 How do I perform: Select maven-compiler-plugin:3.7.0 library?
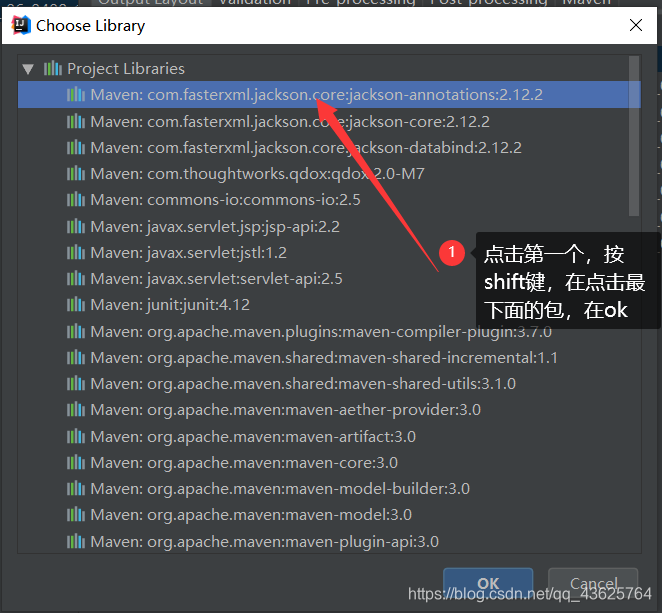(321, 332)
